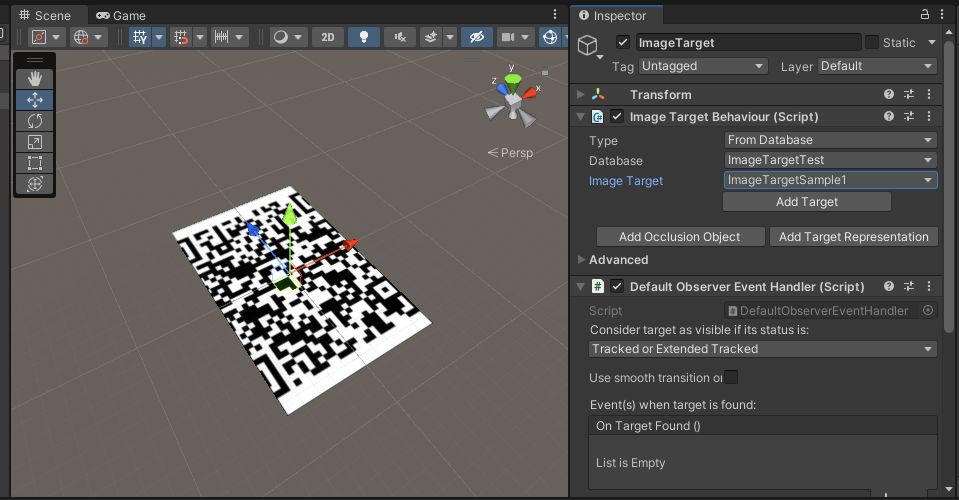Expand the Advanced section
The height and width of the screenshot is (500, 959).
[x=582, y=260]
